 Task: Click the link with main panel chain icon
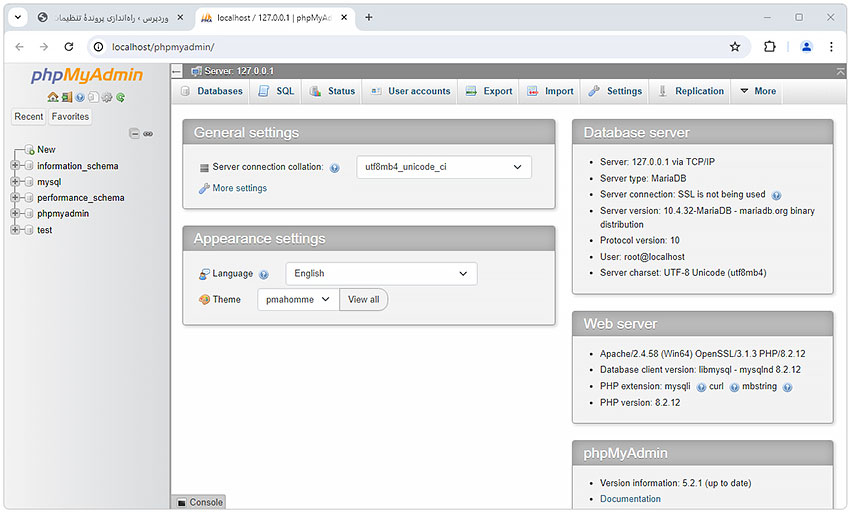(148, 133)
